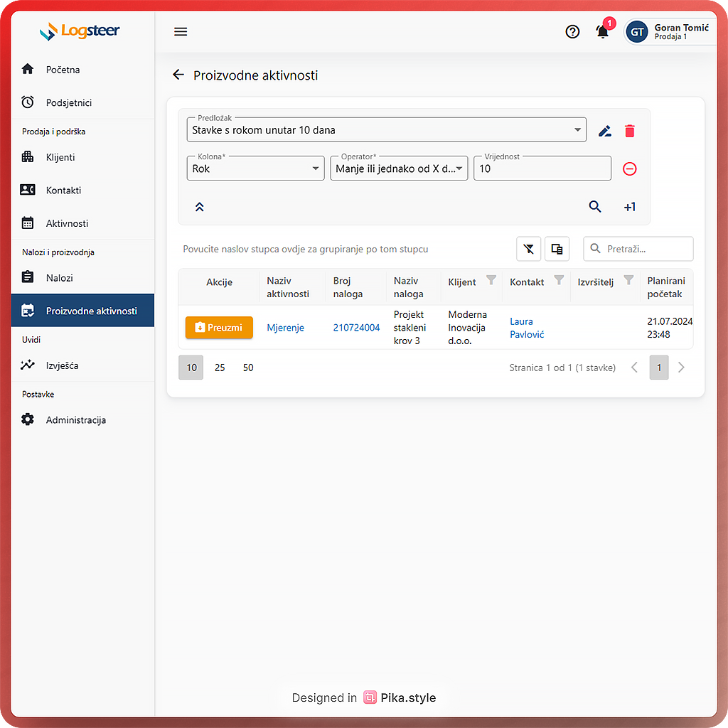Add another filter condition with +1
The height and width of the screenshot is (728, 728).
click(x=629, y=207)
